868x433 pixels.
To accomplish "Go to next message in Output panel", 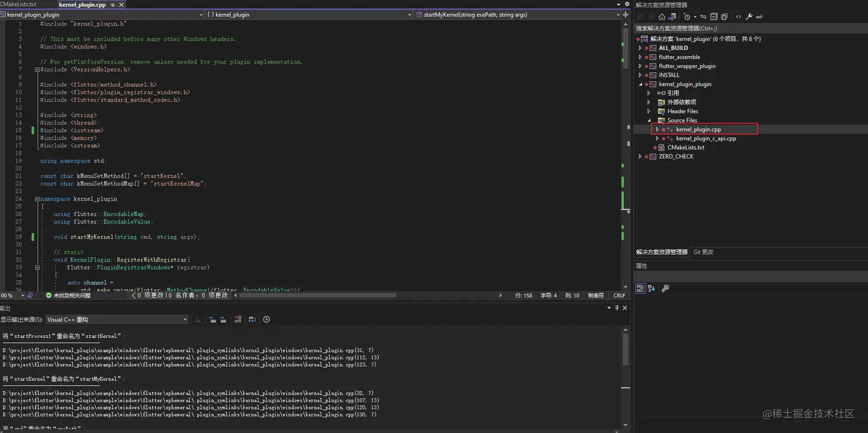I will (x=223, y=319).
